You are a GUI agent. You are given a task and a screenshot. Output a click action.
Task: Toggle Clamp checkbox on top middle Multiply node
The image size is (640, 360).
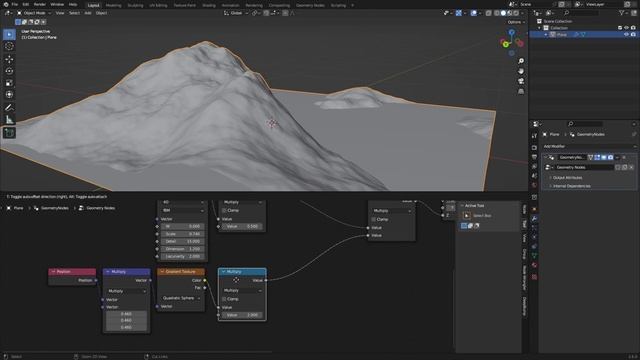(x=224, y=210)
